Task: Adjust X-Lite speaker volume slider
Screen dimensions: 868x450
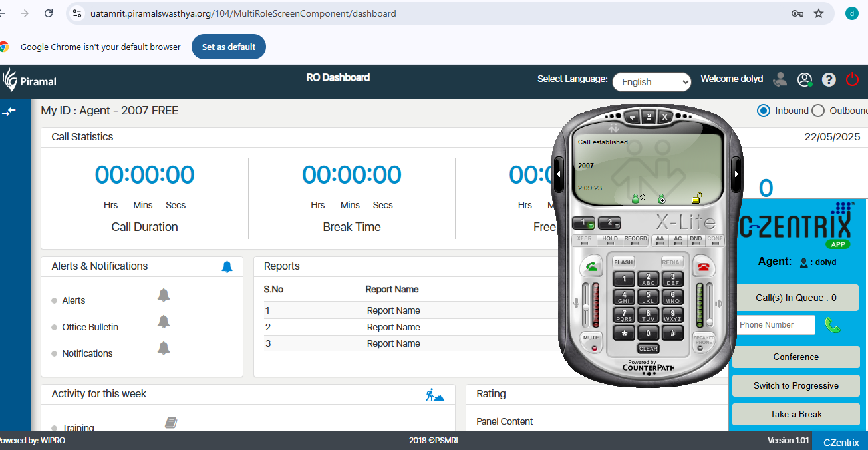Action: pos(710,305)
